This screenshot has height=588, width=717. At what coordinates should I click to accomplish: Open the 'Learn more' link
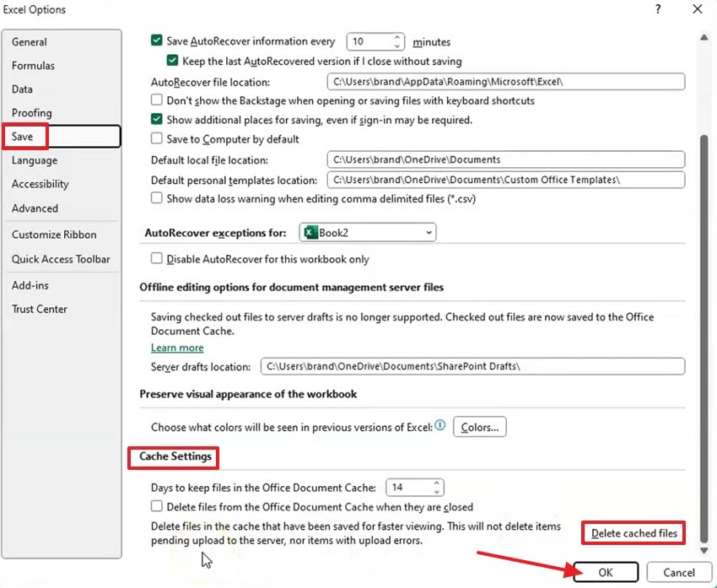(176, 347)
